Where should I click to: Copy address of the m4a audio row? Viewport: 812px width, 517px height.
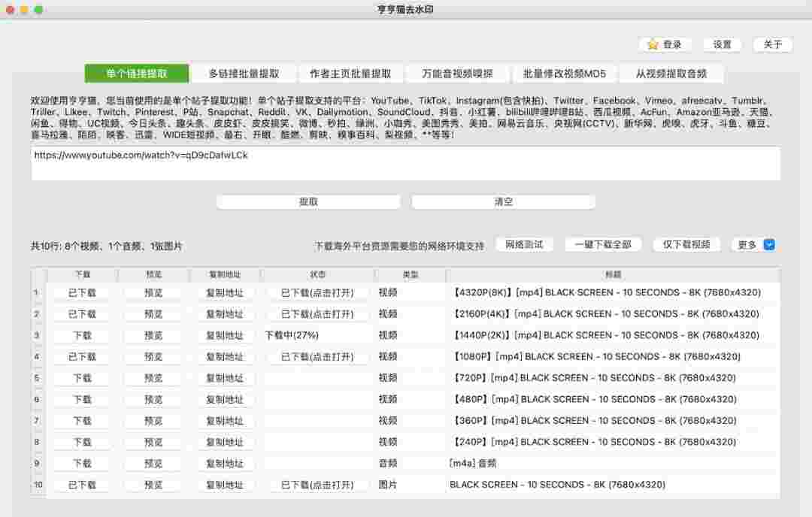pyautogui.click(x=225, y=464)
